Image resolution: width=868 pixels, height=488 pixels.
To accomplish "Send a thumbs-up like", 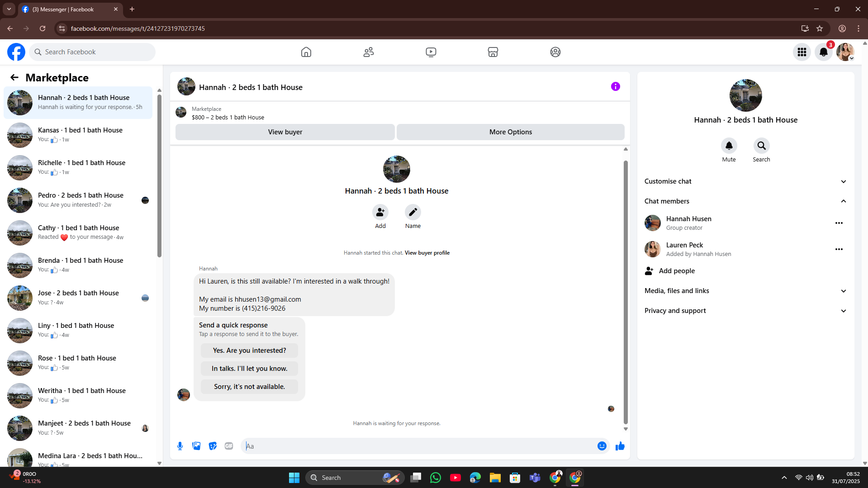I will tap(620, 446).
